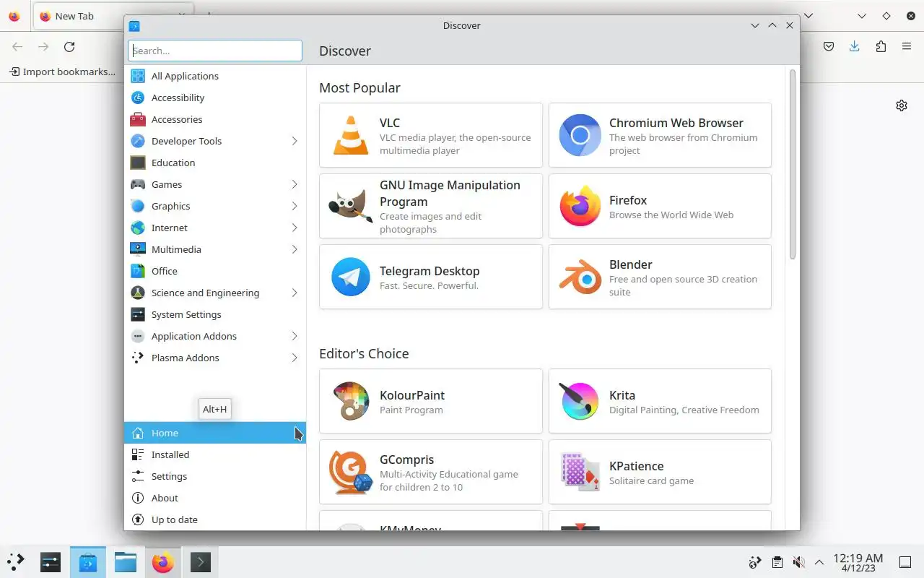Open the Firefox Pocket icon
Image resolution: width=924 pixels, height=578 pixels.
click(829, 46)
